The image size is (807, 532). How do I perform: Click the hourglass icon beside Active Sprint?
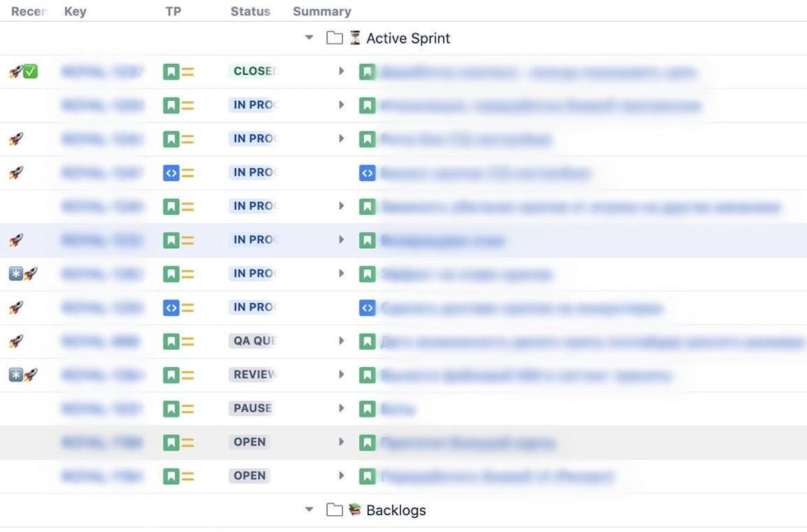pyautogui.click(x=356, y=38)
